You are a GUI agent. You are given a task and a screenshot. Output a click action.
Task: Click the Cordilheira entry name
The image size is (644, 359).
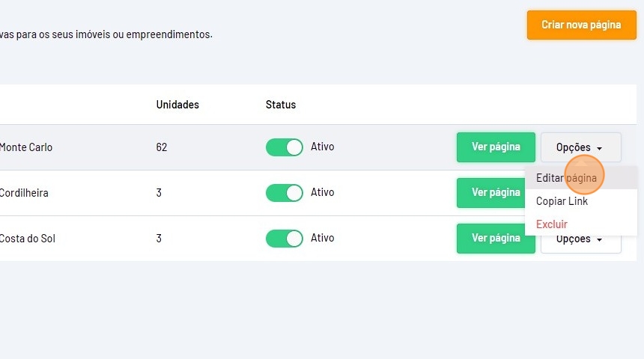[x=25, y=193]
